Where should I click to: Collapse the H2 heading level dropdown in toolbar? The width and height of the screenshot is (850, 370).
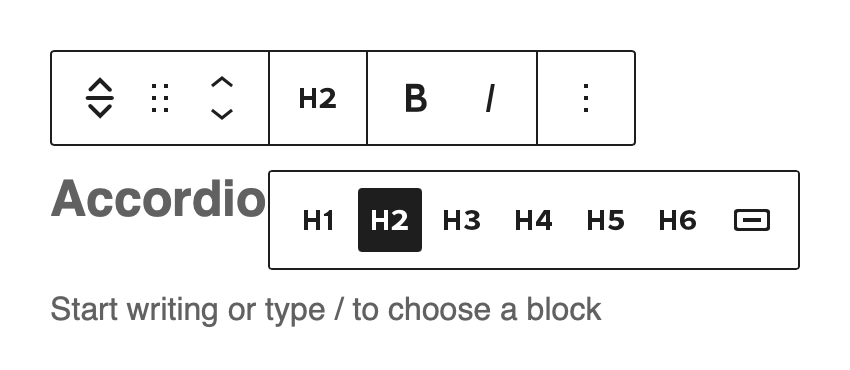point(318,99)
